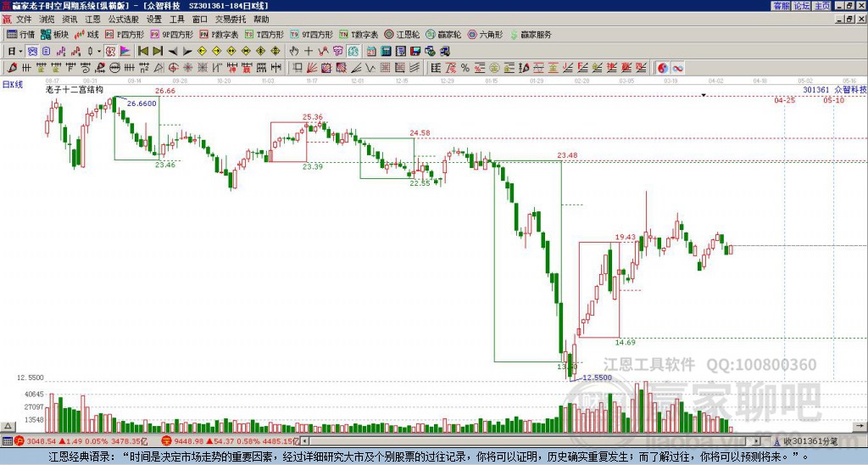Image resolution: width=868 pixels, height=465 pixels.
Task: Open the 行情 quotes view
Action: tap(20, 34)
